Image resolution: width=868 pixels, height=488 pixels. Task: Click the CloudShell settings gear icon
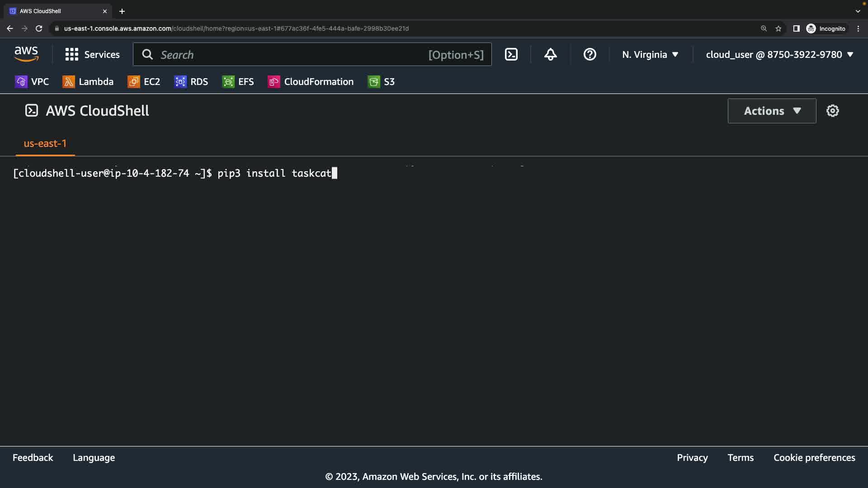(832, 111)
